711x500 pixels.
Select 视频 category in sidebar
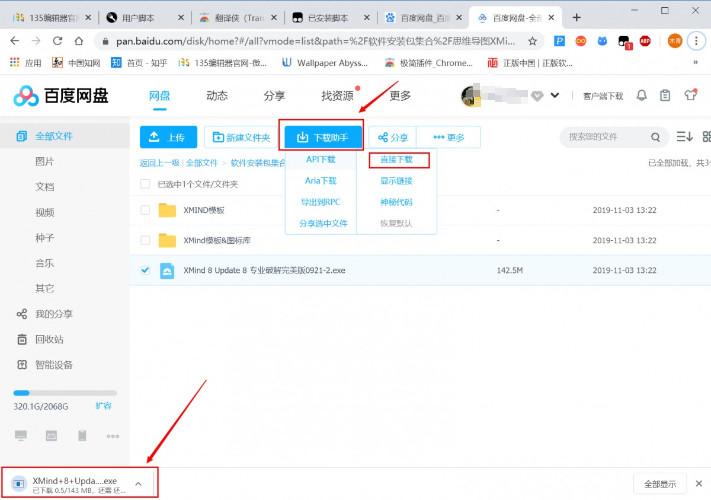point(44,212)
